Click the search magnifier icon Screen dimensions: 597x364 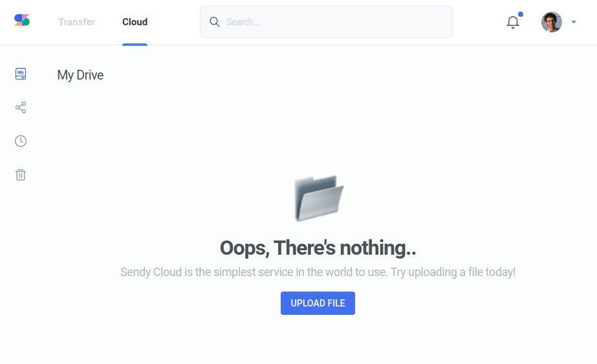tap(215, 22)
